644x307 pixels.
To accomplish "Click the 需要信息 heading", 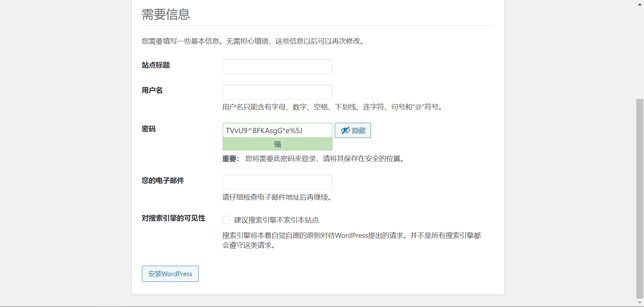I will [x=166, y=14].
